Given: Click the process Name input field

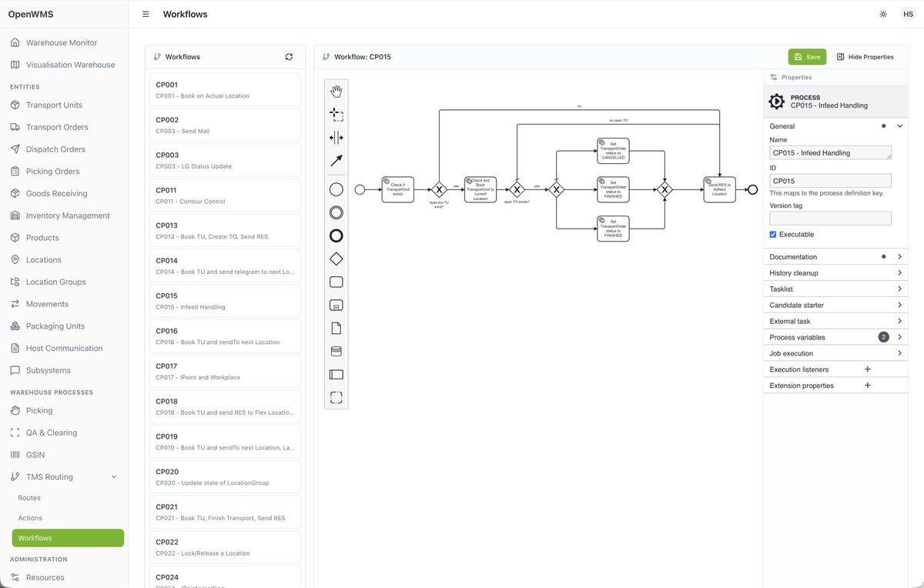Looking at the screenshot, I should pos(830,153).
